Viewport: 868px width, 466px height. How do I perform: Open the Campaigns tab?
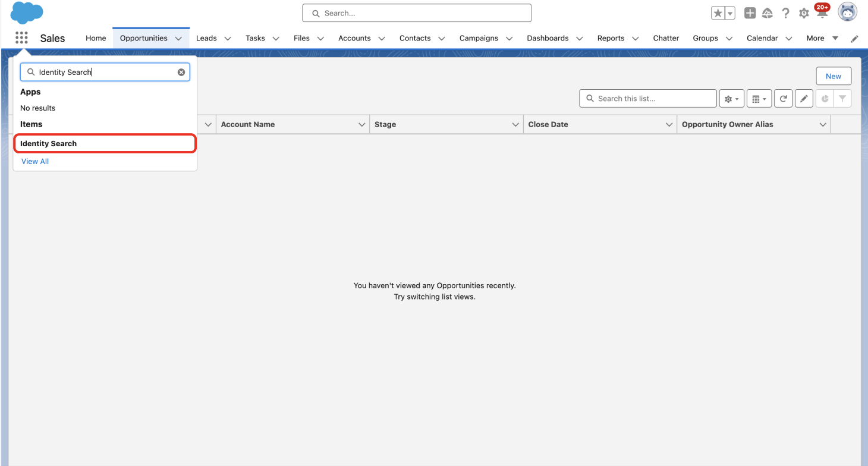(479, 38)
